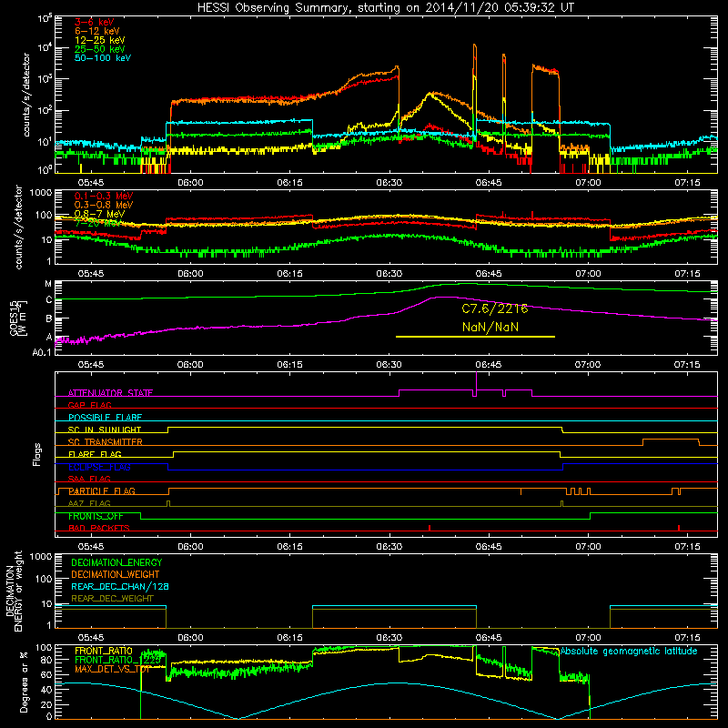Viewport: 728px width, 728px height.
Task: Select the BAD_PACKETS flag label
Action: click(99, 528)
